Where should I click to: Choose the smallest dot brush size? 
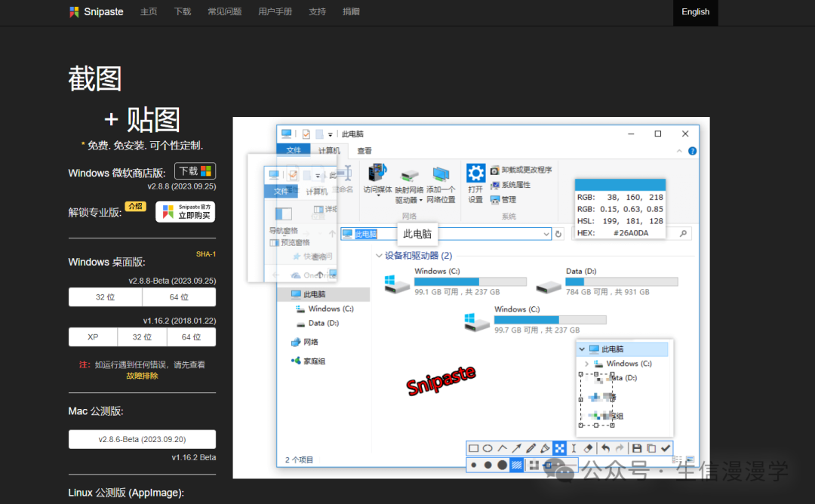[x=473, y=465]
